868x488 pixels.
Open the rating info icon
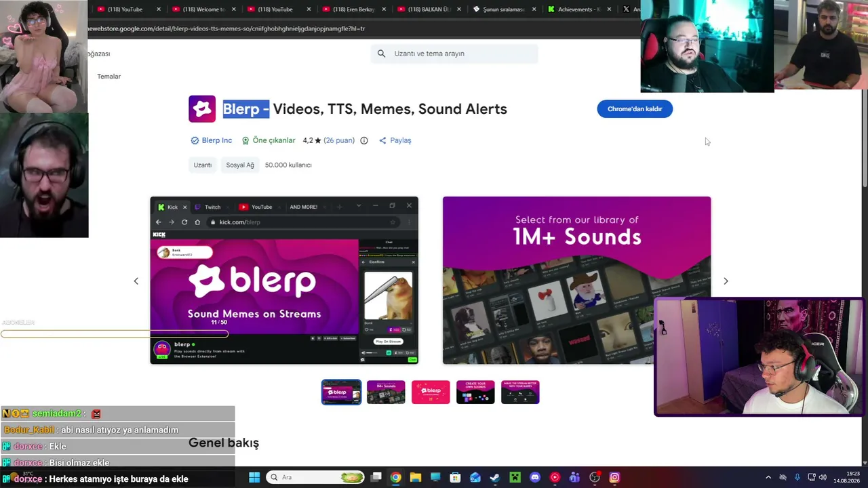[x=364, y=140]
